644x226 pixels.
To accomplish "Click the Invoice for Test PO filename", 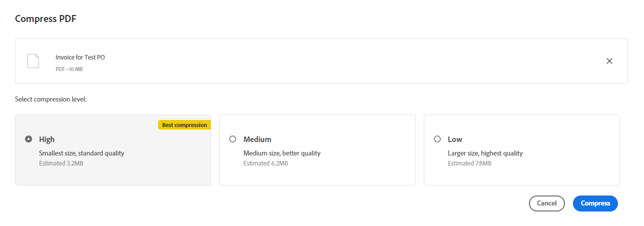I will pos(80,57).
